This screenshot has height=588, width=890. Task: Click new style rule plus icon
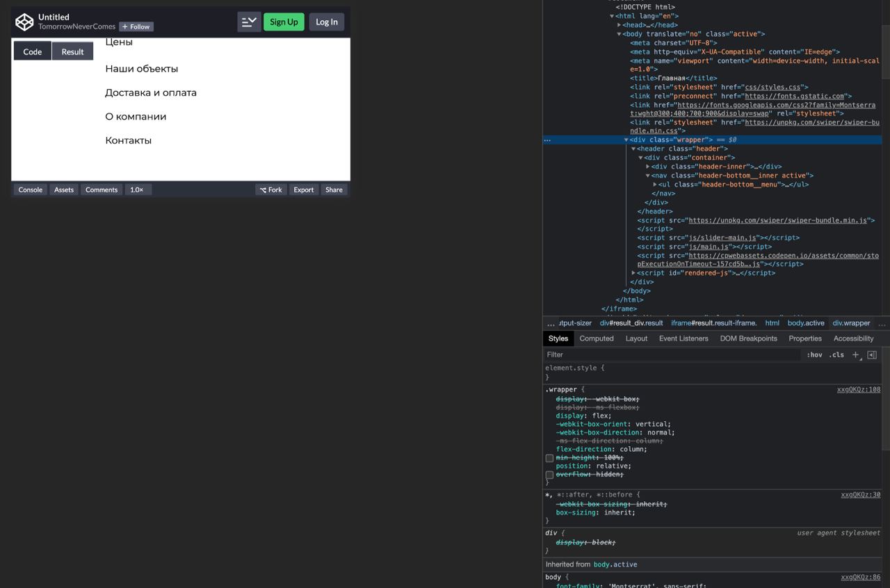[856, 354]
